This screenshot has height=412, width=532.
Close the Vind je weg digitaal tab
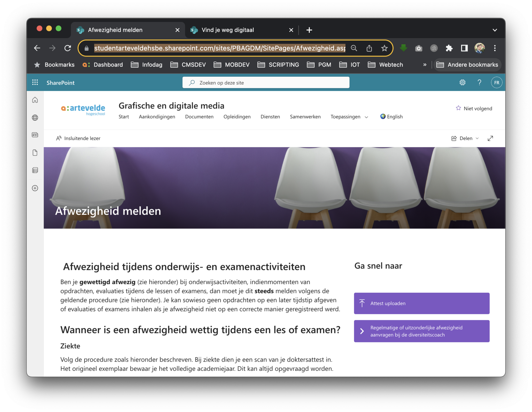pos(291,30)
